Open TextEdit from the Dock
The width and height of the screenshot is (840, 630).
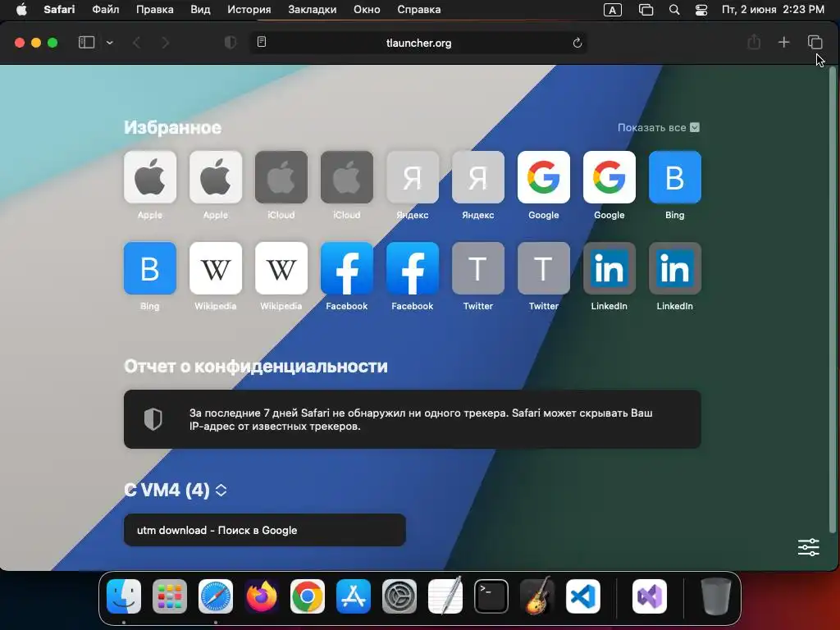pyautogui.click(x=445, y=596)
